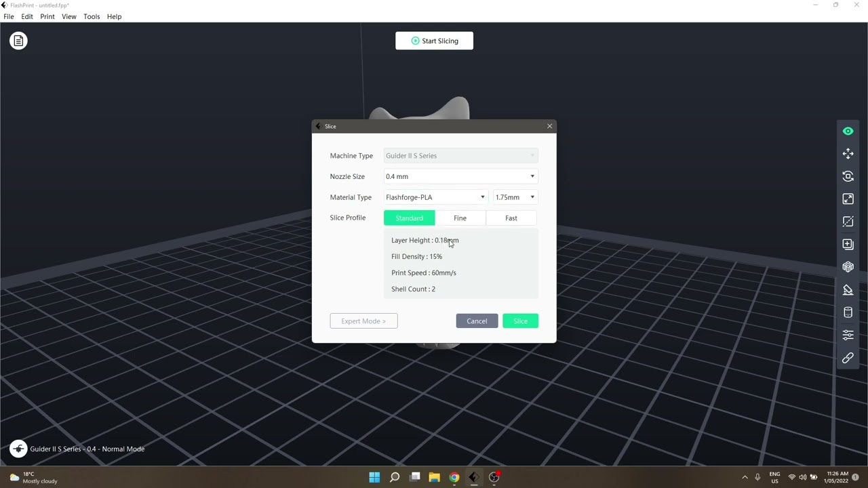Screen dimensions: 868x488
Task: Click the auto layout cube icon
Action: (x=848, y=267)
